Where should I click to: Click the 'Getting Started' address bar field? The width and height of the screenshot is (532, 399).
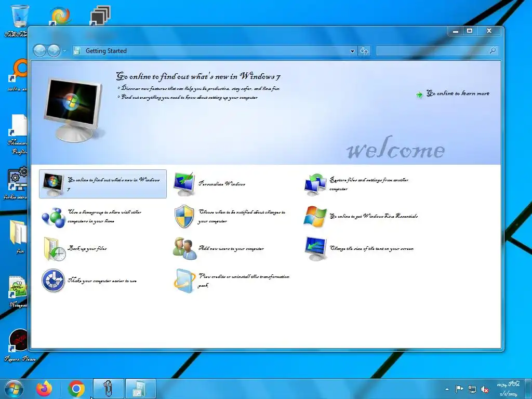click(x=215, y=51)
